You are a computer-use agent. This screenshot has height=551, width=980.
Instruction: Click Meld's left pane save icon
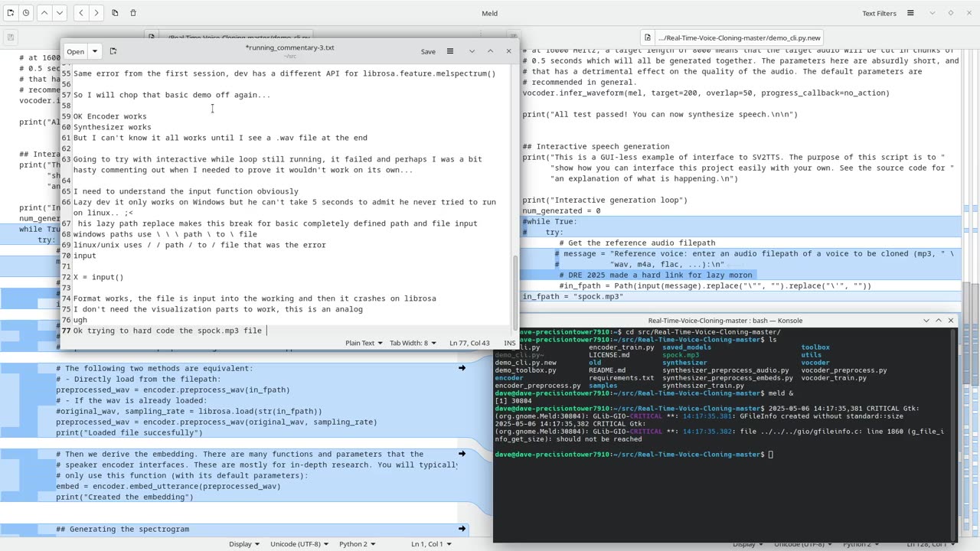pos(11,37)
